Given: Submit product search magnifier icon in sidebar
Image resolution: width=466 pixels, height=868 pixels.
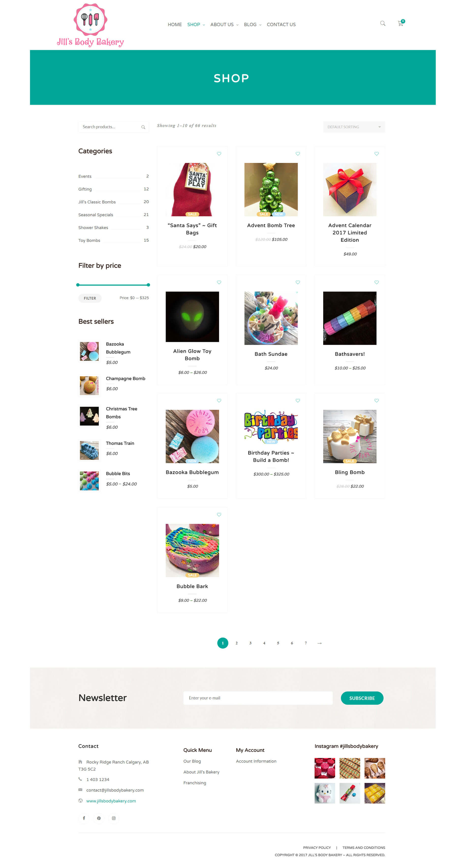Looking at the screenshot, I should (x=143, y=127).
